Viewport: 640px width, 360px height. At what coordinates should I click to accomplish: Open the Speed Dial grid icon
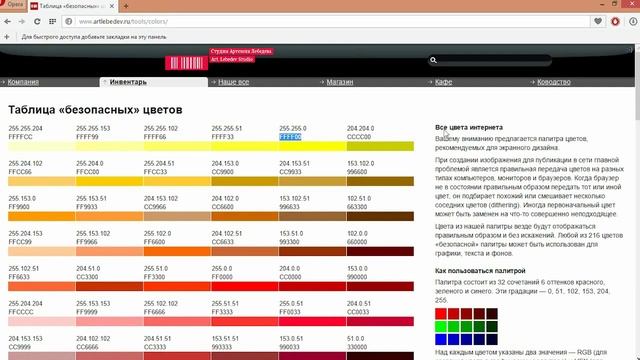click(x=52, y=21)
